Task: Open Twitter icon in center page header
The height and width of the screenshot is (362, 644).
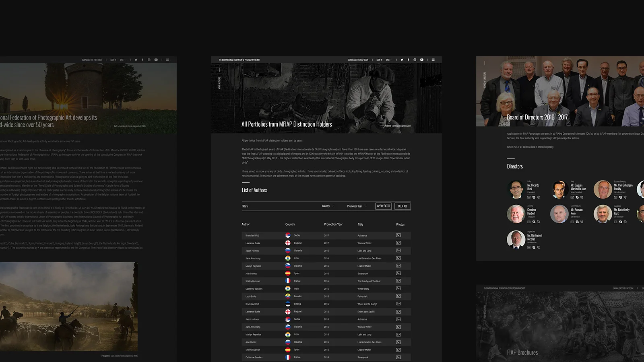Action: pos(402,60)
